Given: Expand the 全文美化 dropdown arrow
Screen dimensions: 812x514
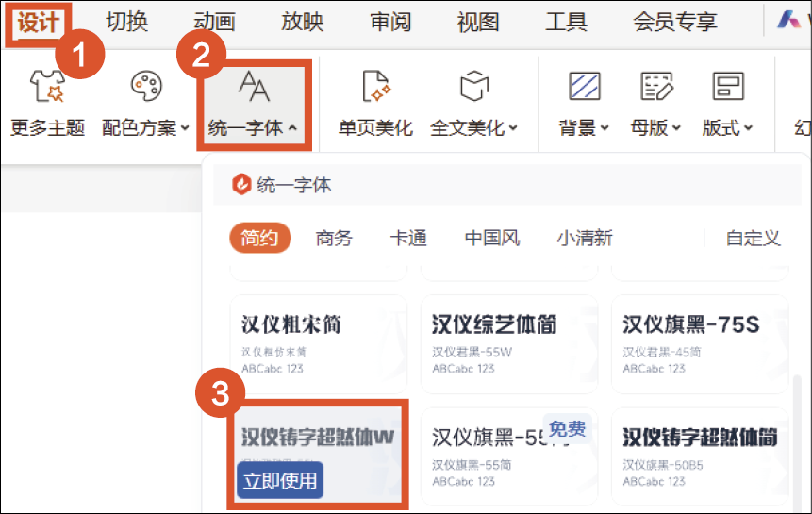Looking at the screenshot, I should [x=513, y=128].
